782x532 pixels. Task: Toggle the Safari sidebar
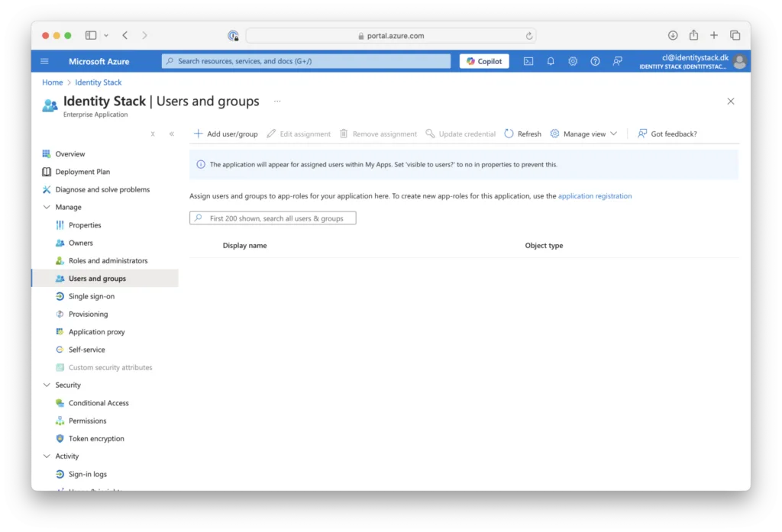(x=91, y=35)
